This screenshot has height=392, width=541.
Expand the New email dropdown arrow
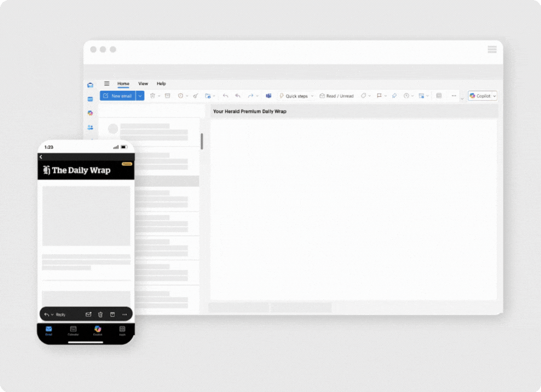[140, 96]
